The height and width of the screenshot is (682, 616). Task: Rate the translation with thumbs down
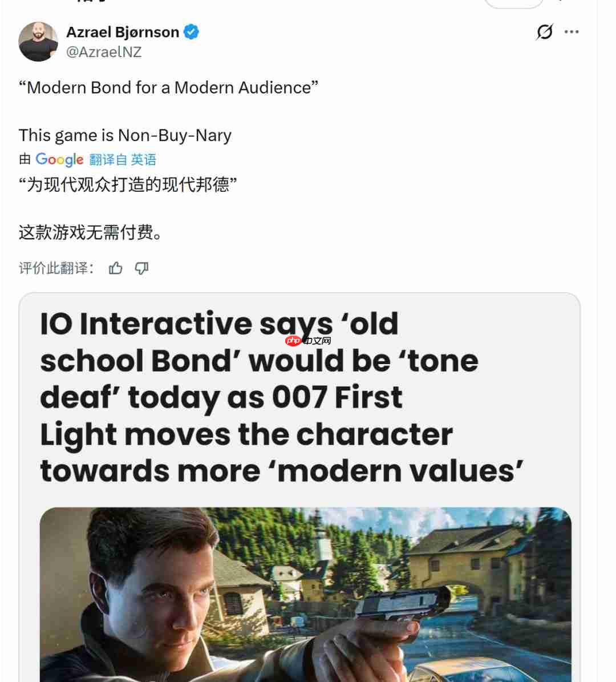click(141, 268)
